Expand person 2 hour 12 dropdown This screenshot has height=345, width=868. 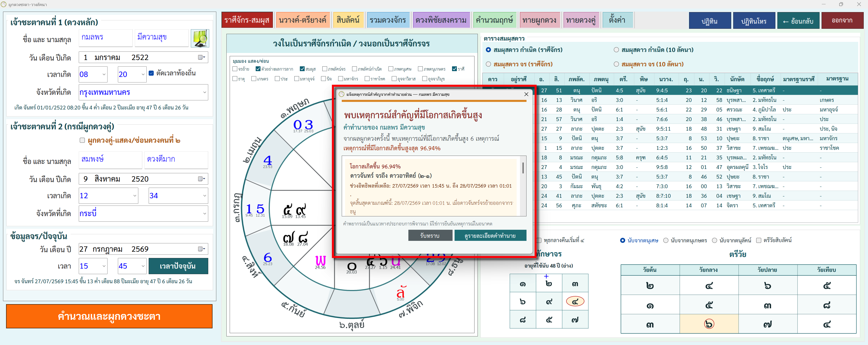click(135, 196)
